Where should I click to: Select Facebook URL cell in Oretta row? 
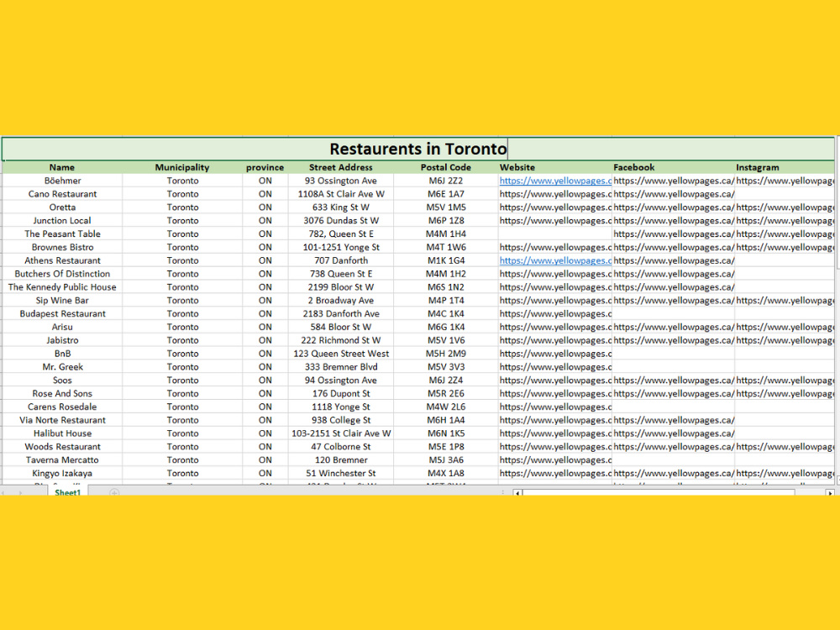(674, 207)
